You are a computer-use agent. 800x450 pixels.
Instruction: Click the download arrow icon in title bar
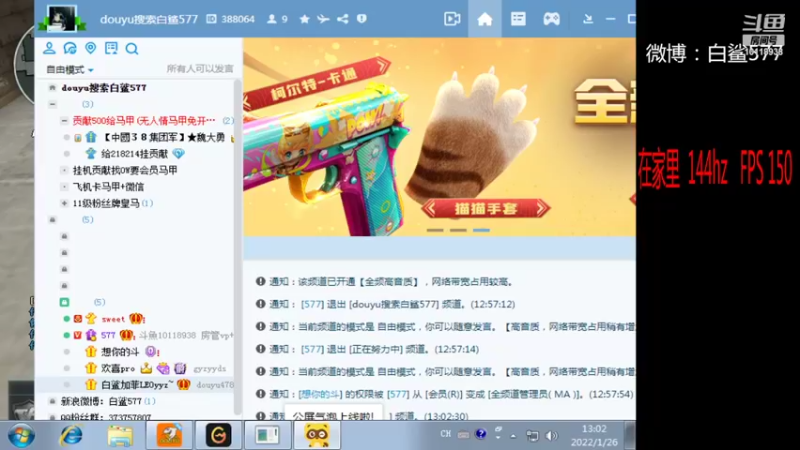588,19
